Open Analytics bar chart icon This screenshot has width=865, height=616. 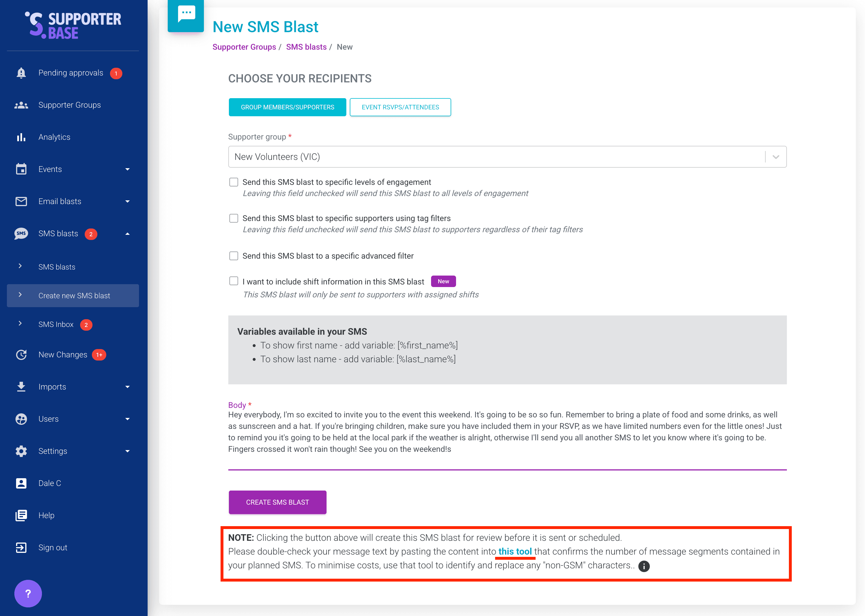pyautogui.click(x=21, y=137)
